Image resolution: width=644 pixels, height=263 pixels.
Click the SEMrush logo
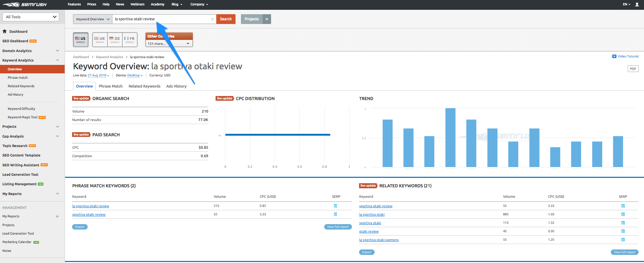click(25, 4)
